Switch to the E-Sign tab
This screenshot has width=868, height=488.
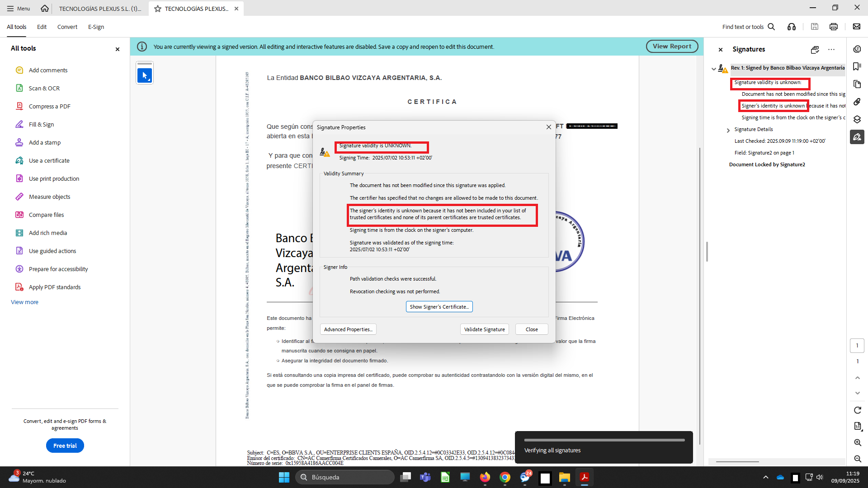click(x=96, y=27)
